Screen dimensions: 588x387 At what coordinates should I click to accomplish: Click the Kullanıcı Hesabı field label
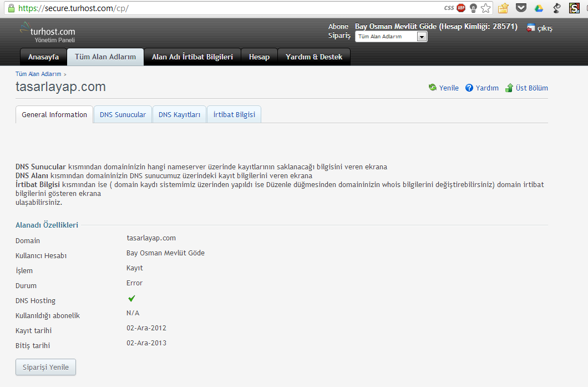[41, 255]
